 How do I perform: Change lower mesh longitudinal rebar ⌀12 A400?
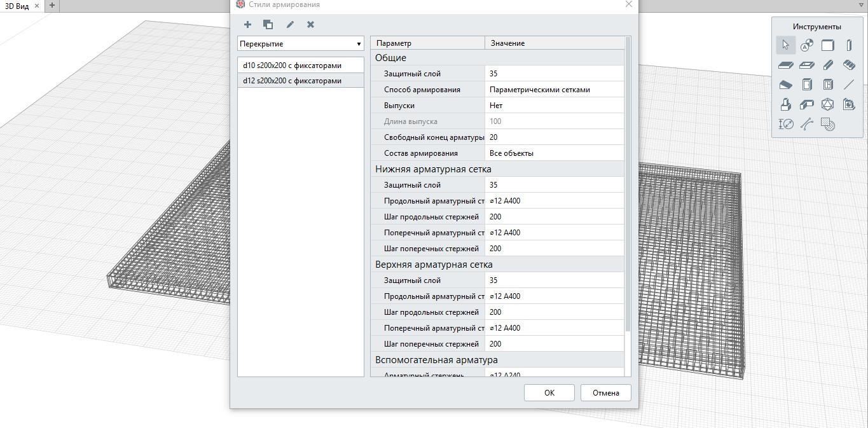tap(555, 201)
